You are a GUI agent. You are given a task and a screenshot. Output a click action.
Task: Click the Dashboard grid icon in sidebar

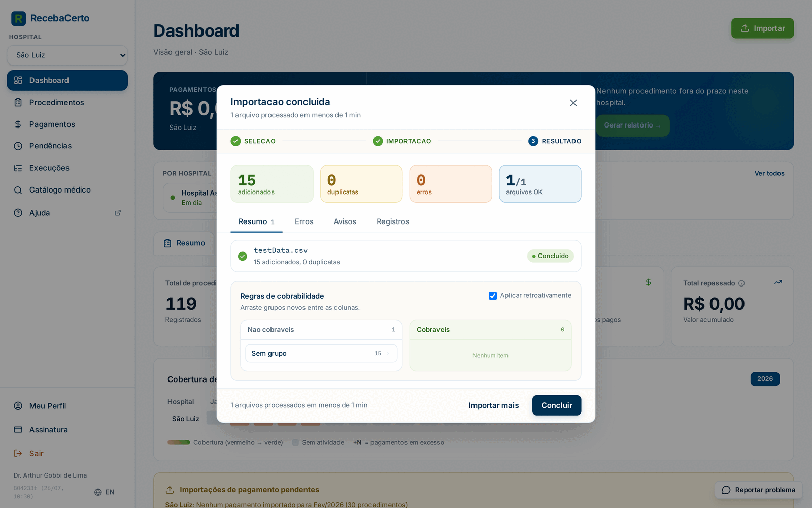(18, 80)
